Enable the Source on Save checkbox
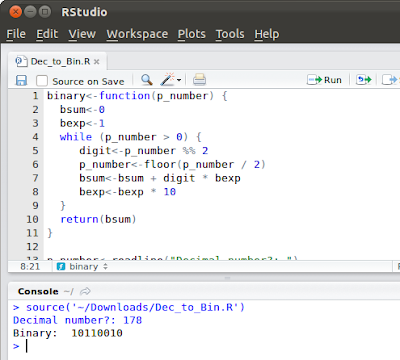 (42, 81)
